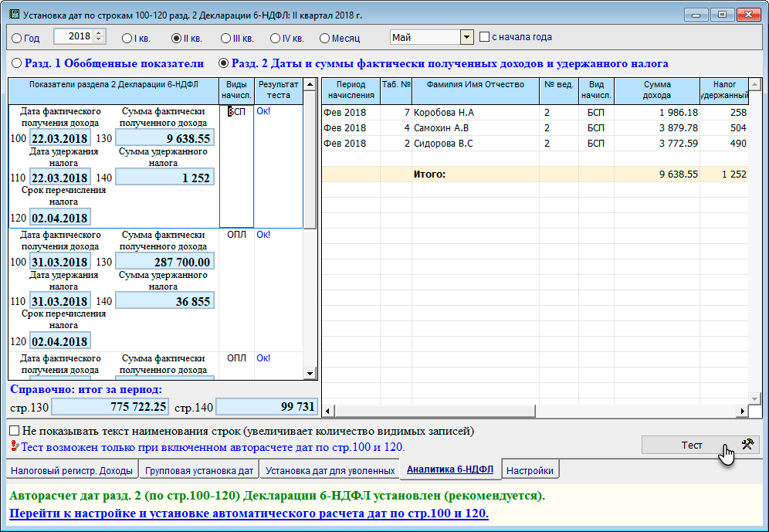The height and width of the screenshot is (532, 769).
Task: Open Установка дат для уволенных tab
Action: point(330,470)
